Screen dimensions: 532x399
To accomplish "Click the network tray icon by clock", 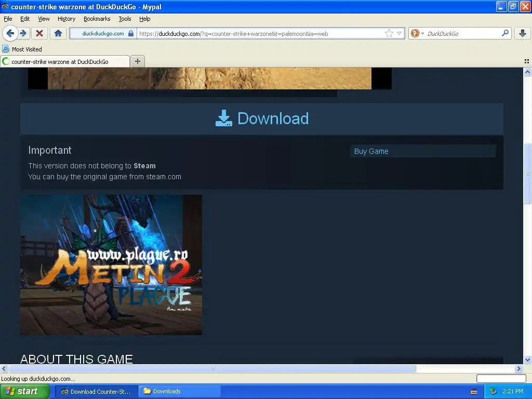I will point(493,392).
